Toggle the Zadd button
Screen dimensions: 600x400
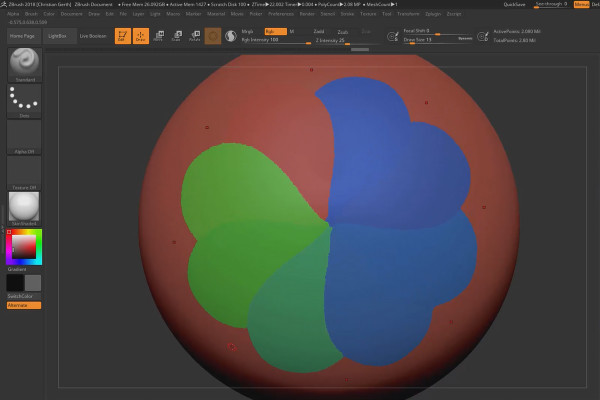(x=319, y=32)
